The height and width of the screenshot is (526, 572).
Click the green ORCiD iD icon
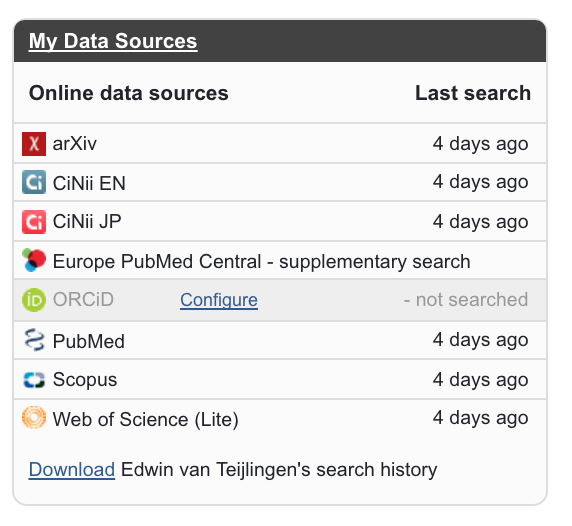click(x=34, y=300)
